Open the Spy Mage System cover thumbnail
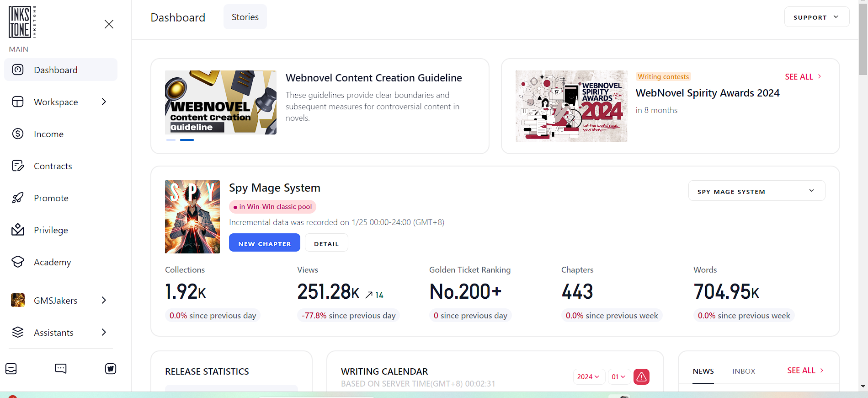The height and width of the screenshot is (398, 868). click(192, 217)
